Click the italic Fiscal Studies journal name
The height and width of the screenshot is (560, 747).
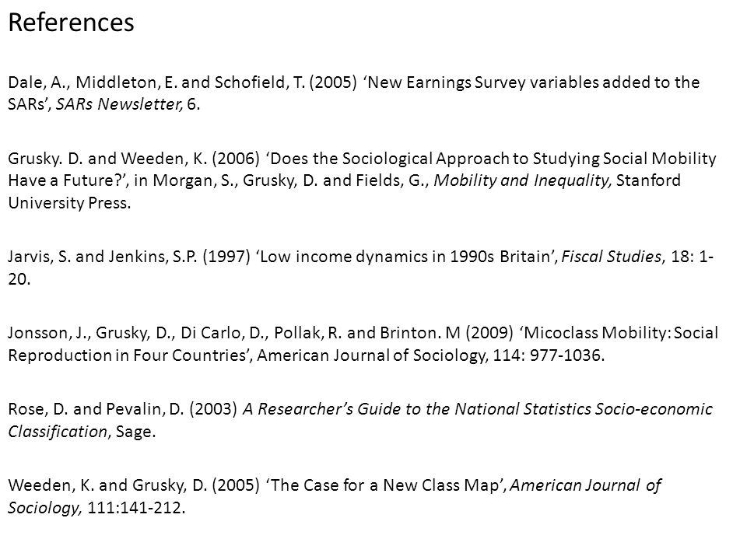612,257
